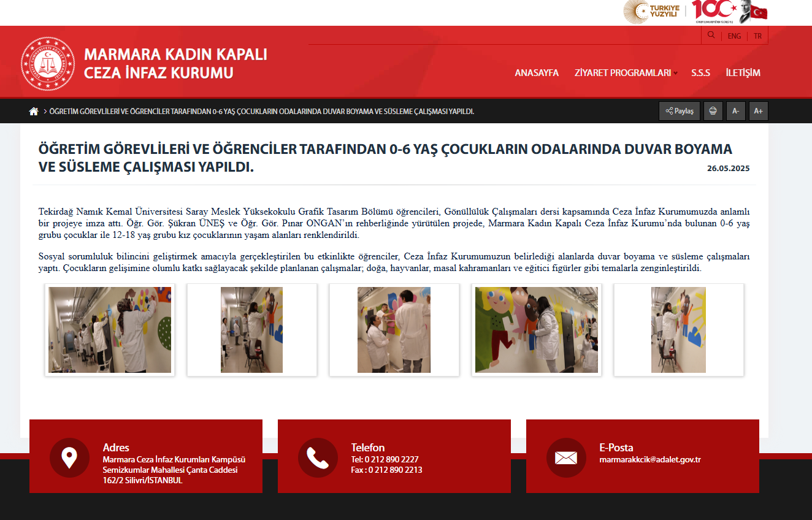
Task: Open first photo thumbnail of wall painting
Action: [x=110, y=330]
